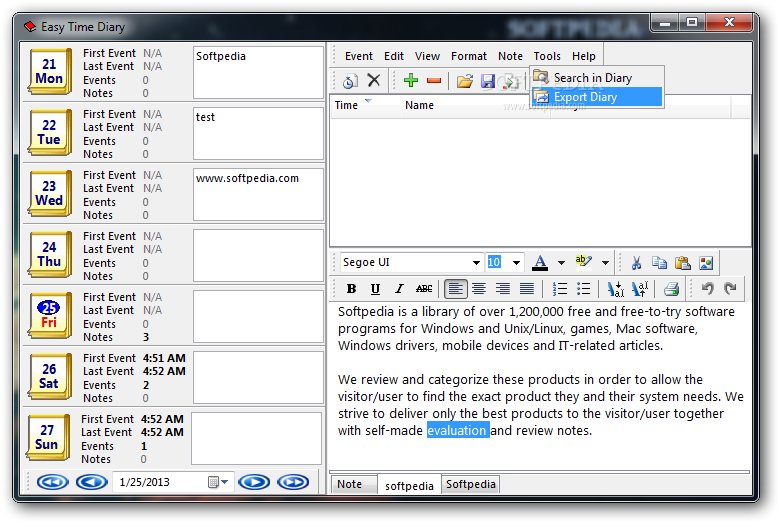The image size is (780, 523).
Task: Click the redo arrow icon
Action: tap(730, 288)
